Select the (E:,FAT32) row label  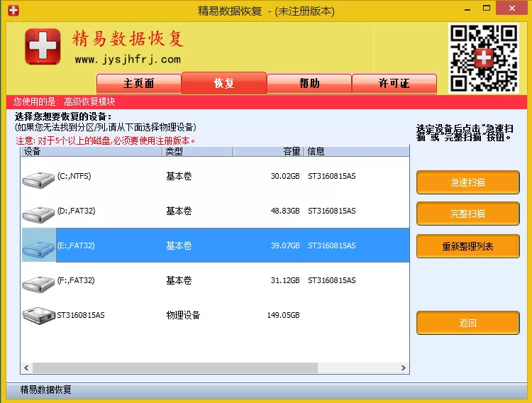(x=76, y=245)
